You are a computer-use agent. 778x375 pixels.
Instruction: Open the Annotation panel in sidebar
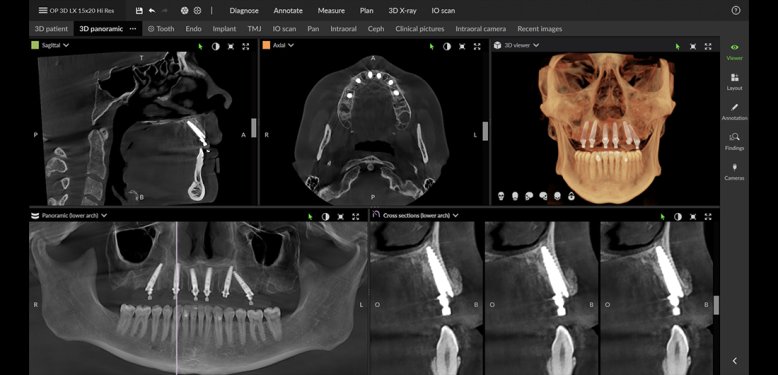[x=734, y=112]
